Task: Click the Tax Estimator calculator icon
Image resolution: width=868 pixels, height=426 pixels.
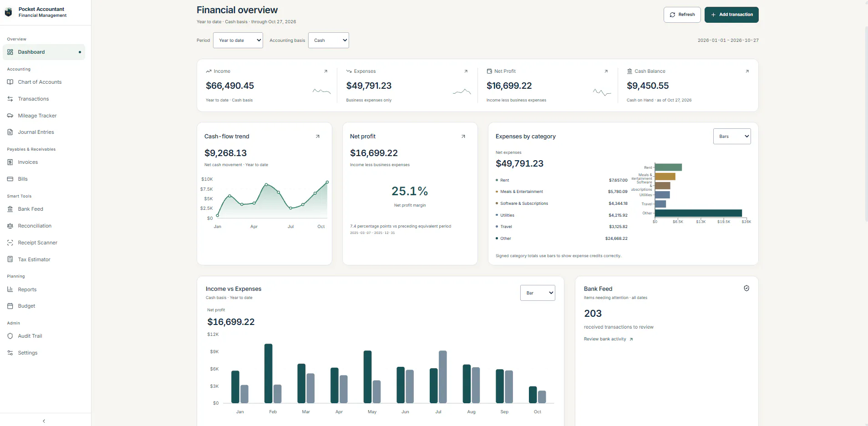Action: coord(10,259)
